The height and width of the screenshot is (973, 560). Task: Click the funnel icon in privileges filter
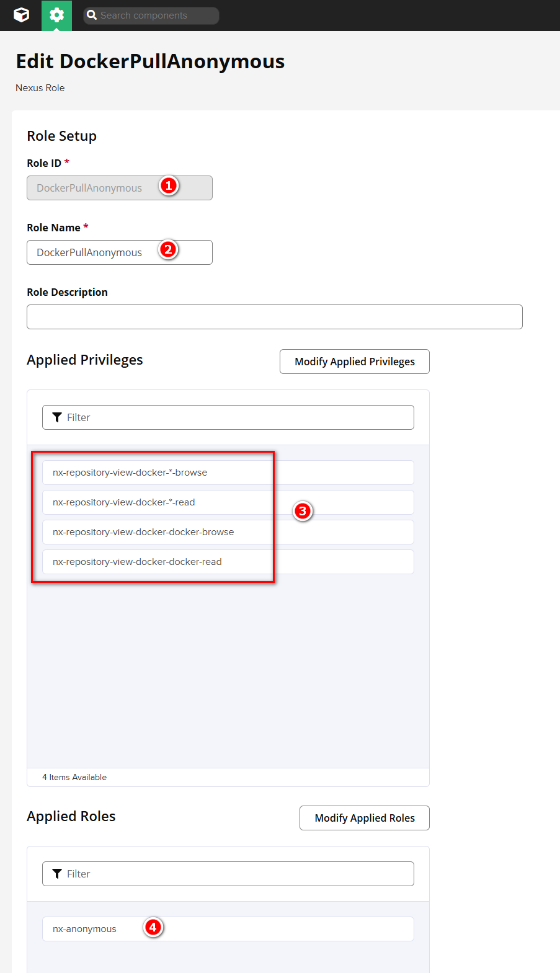pos(57,417)
